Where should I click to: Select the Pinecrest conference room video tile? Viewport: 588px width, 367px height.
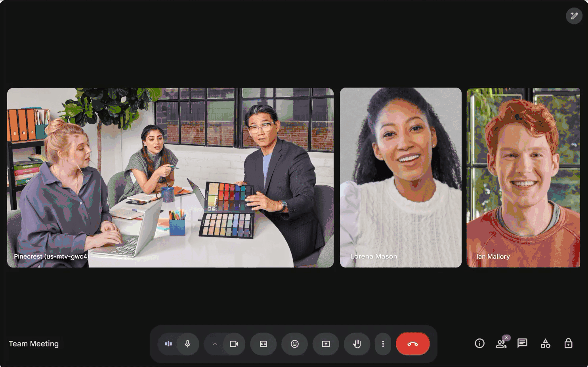[x=170, y=178]
